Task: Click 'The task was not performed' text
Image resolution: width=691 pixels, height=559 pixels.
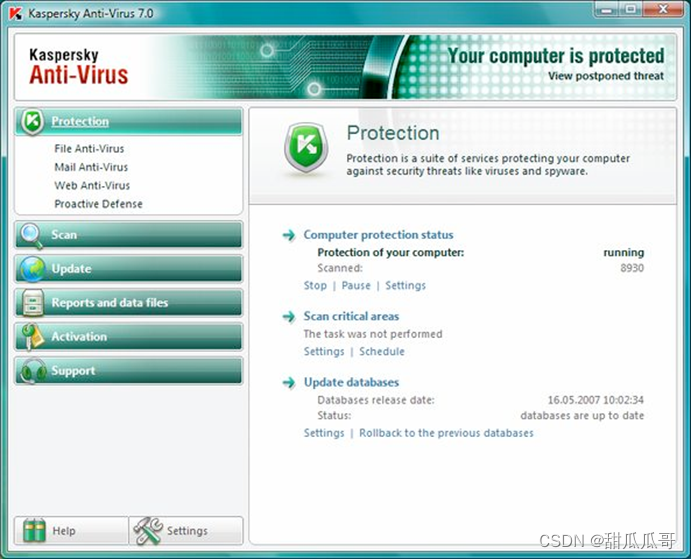Action: [x=373, y=334]
